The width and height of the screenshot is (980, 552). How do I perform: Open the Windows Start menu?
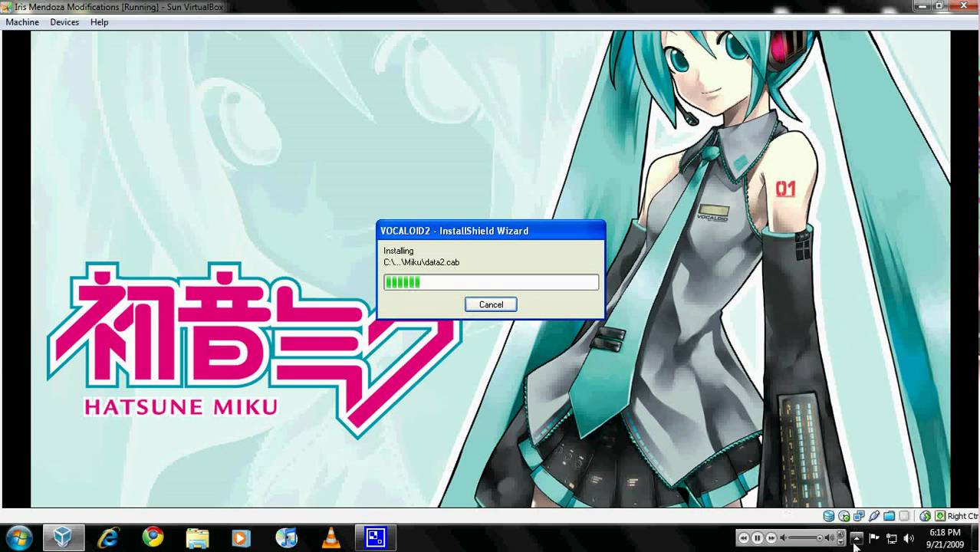point(19,537)
